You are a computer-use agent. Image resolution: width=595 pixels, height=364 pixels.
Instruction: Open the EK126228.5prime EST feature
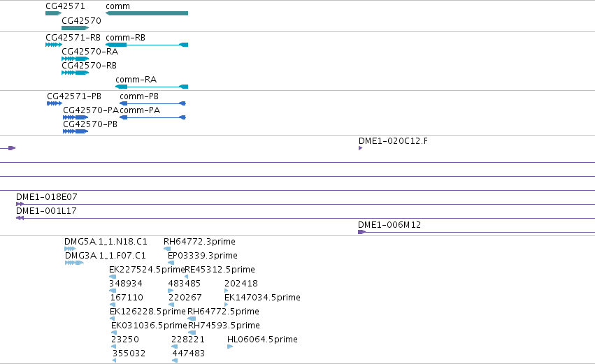click(x=113, y=319)
